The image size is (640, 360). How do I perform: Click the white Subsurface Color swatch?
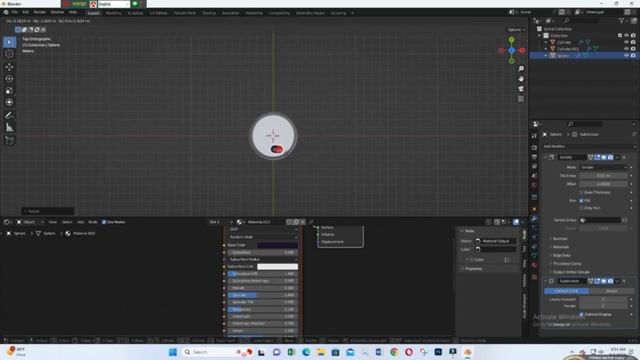coord(277,267)
